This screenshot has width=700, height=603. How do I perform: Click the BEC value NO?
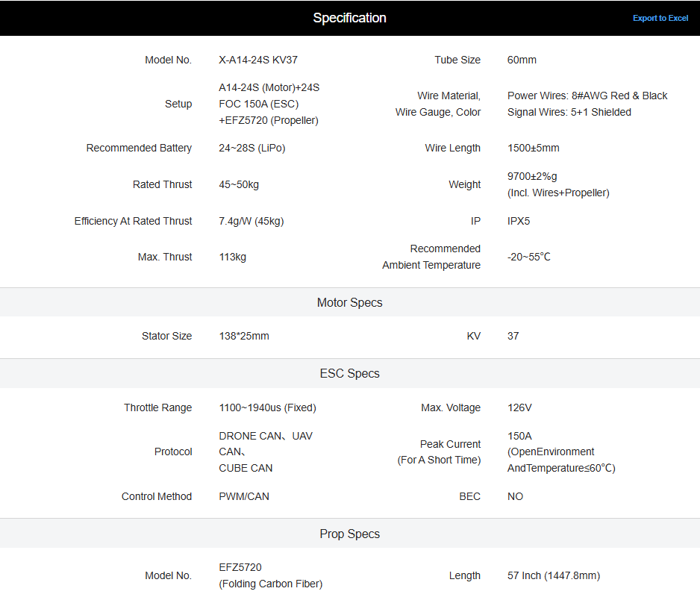point(515,497)
